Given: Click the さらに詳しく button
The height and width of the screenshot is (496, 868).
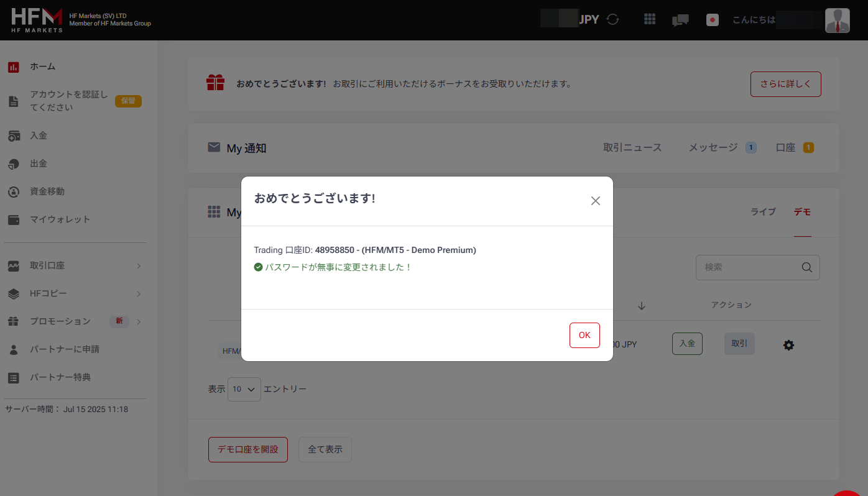Looking at the screenshot, I should pos(786,84).
